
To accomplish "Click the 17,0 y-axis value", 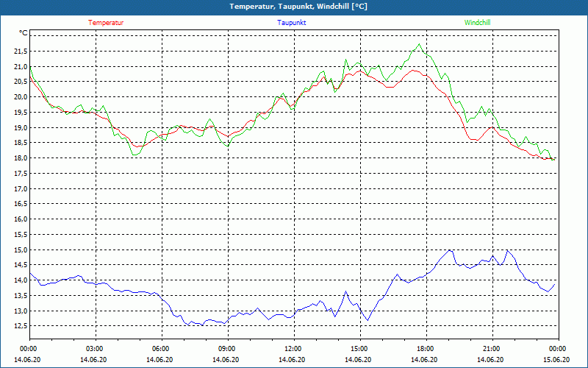I will [x=21, y=189].
